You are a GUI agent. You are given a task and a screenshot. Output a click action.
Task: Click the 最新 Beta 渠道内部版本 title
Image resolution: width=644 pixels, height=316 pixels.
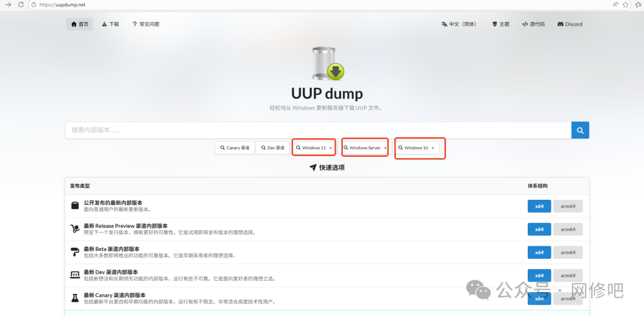pos(112,249)
